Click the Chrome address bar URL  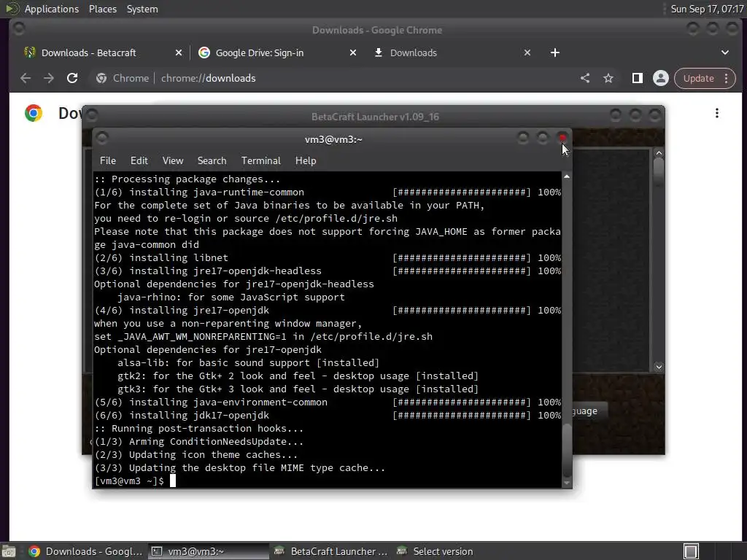pos(208,78)
